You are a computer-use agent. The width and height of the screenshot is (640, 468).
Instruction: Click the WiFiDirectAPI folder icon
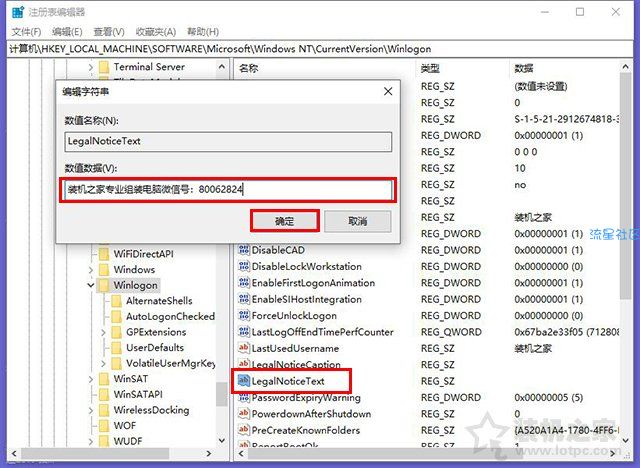pyautogui.click(x=104, y=254)
